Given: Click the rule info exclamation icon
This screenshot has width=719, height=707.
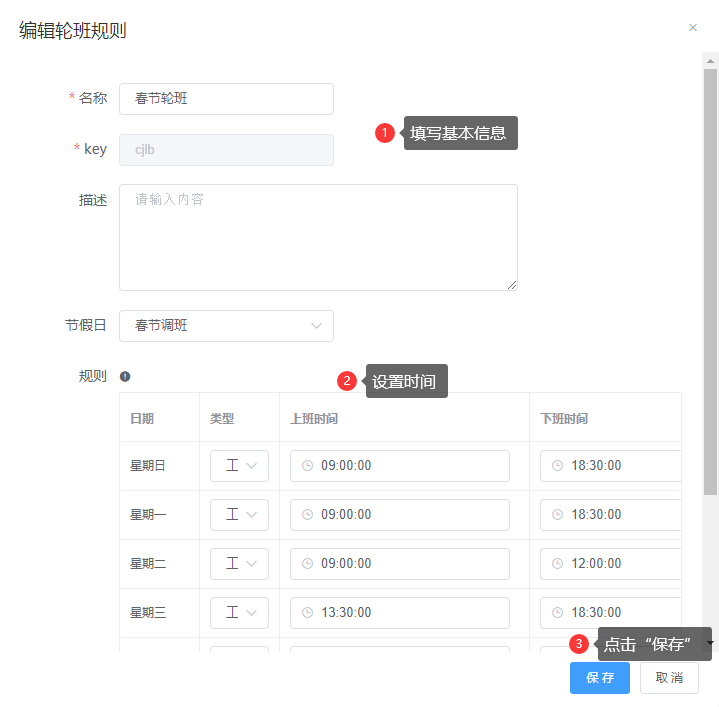Looking at the screenshot, I should pyautogui.click(x=125, y=376).
